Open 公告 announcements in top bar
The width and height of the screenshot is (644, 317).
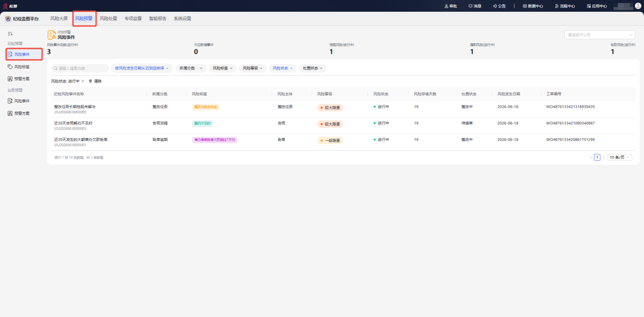point(499,6)
